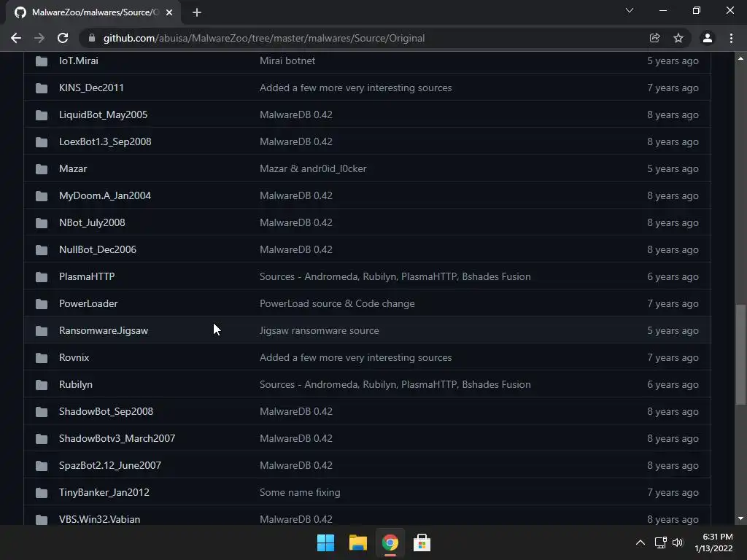Image resolution: width=747 pixels, height=560 pixels.
Task: Click folder icon beside PlasmaHTTP
Action: tap(42, 277)
